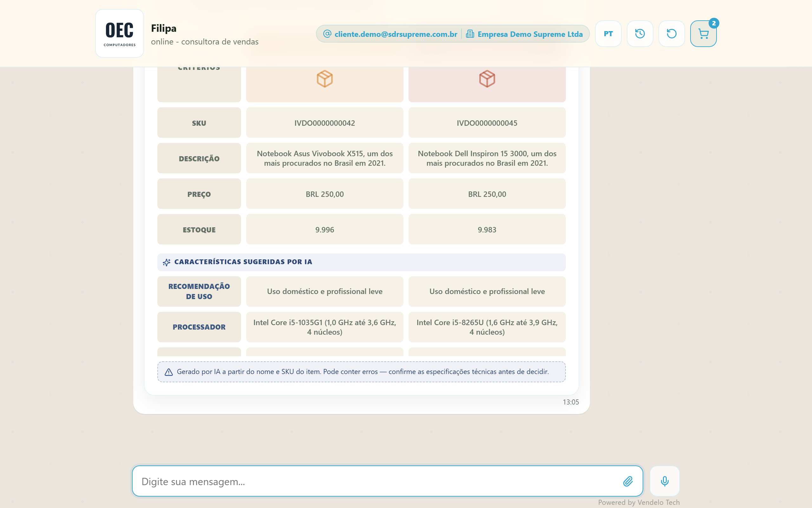The height and width of the screenshot is (508, 812).
Task: Click the Asus Vivobook X515 description
Action: pyautogui.click(x=324, y=158)
